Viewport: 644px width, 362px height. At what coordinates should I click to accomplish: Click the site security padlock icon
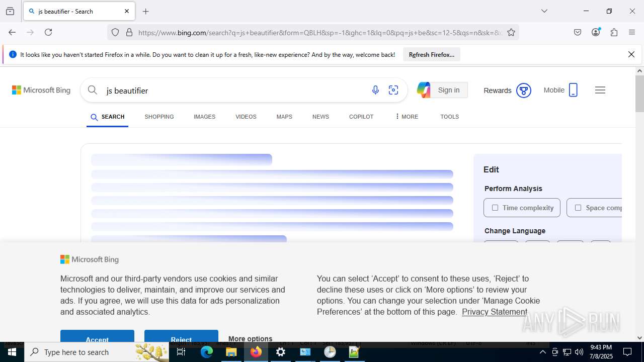[x=129, y=32]
